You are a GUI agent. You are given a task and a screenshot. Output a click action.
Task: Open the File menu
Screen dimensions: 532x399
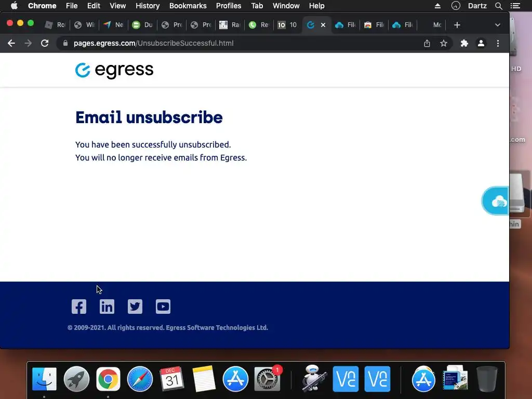pos(72,6)
